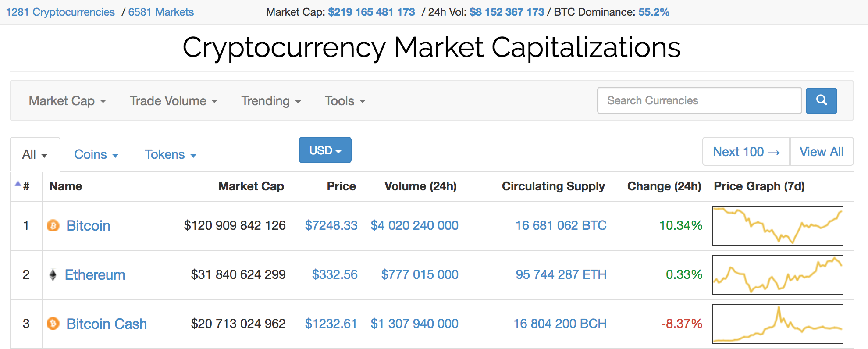Click the Ethereum diamond logo icon

(x=53, y=275)
